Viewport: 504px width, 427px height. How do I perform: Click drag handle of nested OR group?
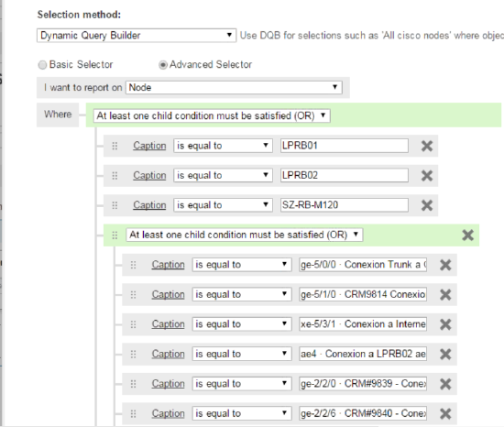point(115,235)
